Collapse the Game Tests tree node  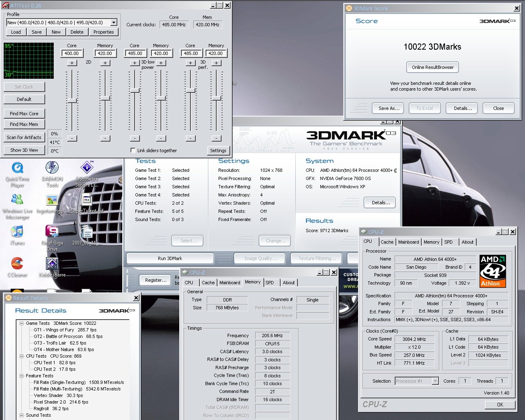pos(21,323)
